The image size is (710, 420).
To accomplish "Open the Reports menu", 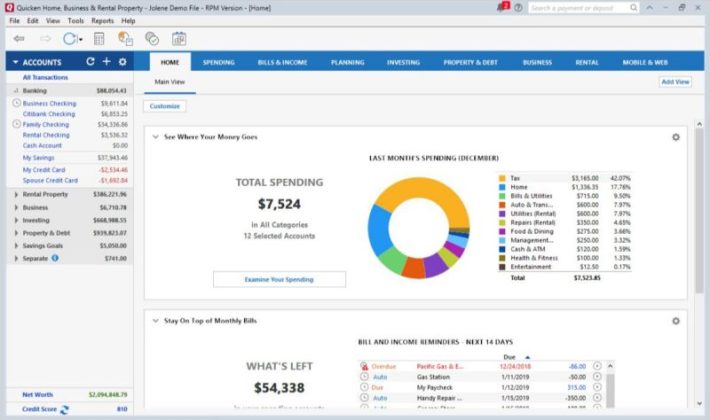I will 102,20.
